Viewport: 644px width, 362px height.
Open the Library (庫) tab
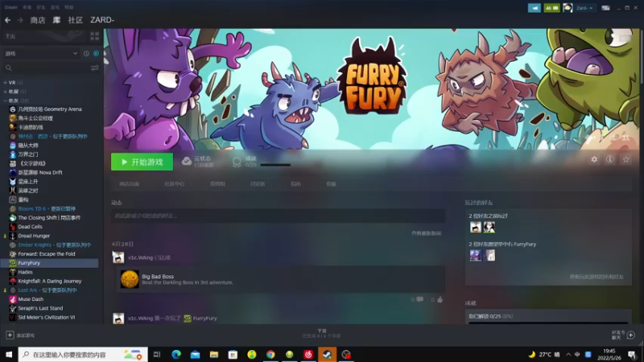pos(56,19)
